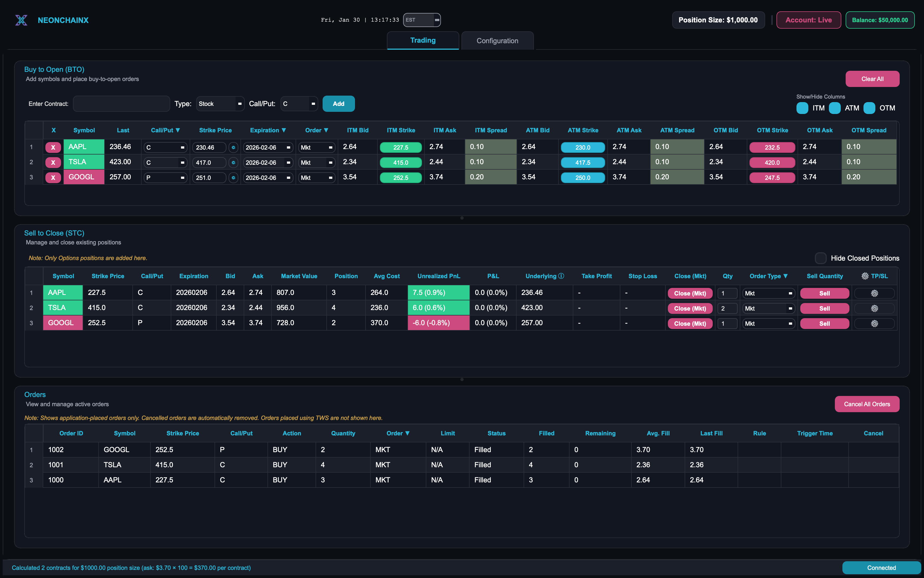Click refresh icon next to AAPL strike price
Image resolution: width=924 pixels, height=578 pixels.
pos(233,147)
